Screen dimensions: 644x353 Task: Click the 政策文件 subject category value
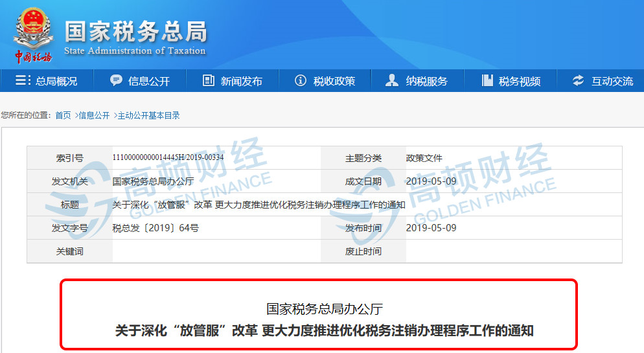(x=424, y=158)
